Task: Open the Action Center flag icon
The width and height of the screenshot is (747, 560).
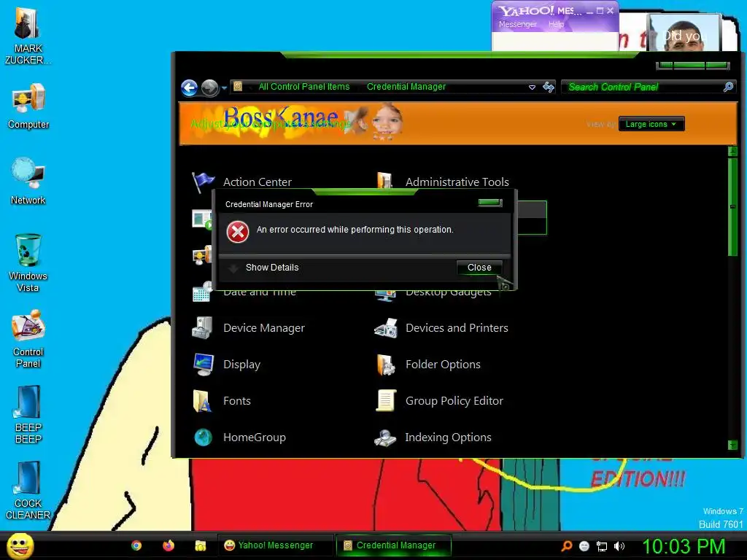Action: pyautogui.click(x=204, y=182)
